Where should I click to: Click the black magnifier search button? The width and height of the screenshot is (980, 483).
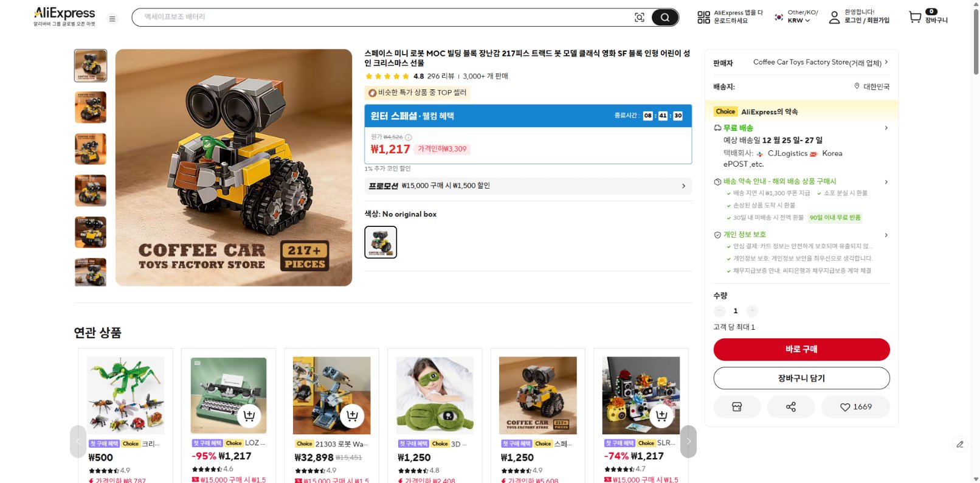[665, 18]
